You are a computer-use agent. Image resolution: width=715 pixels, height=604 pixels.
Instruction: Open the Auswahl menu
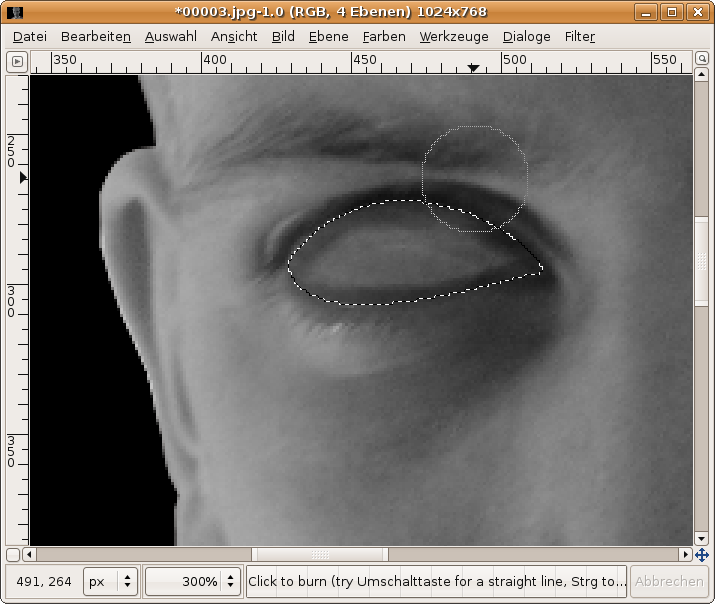[x=170, y=36]
